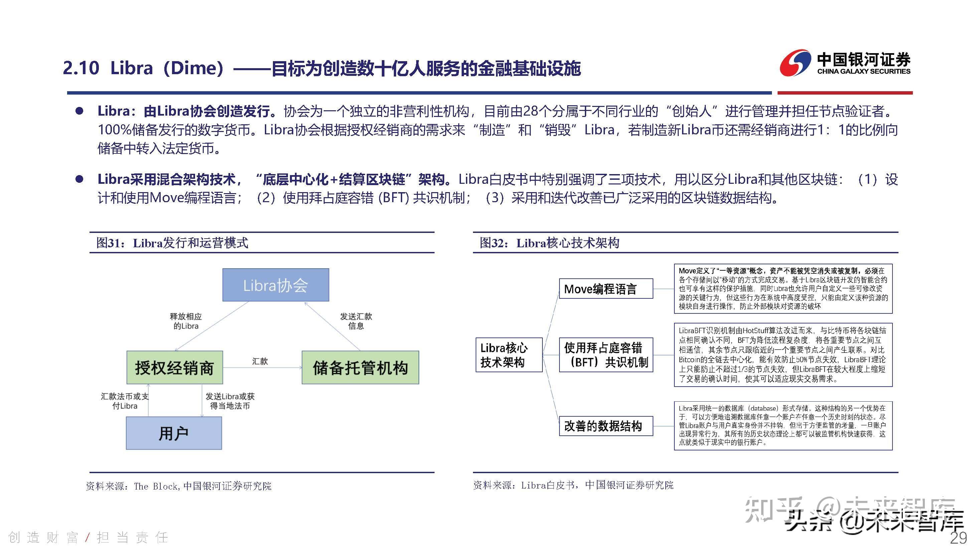Click the '改善的数据结构' box
Viewport: 980px width, 549px height.
coord(606,426)
